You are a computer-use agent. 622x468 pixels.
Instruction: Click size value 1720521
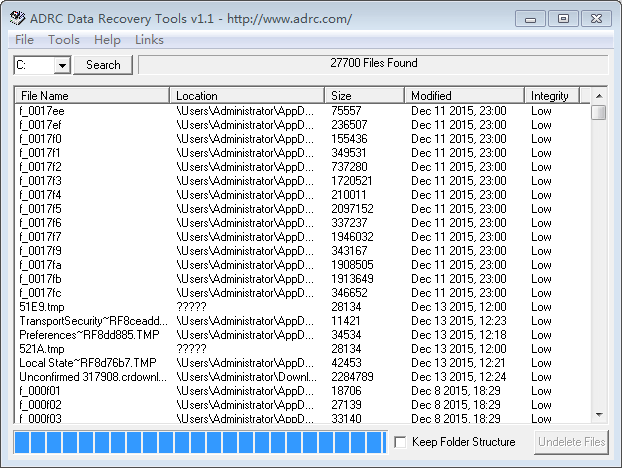(x=352, y=181)
